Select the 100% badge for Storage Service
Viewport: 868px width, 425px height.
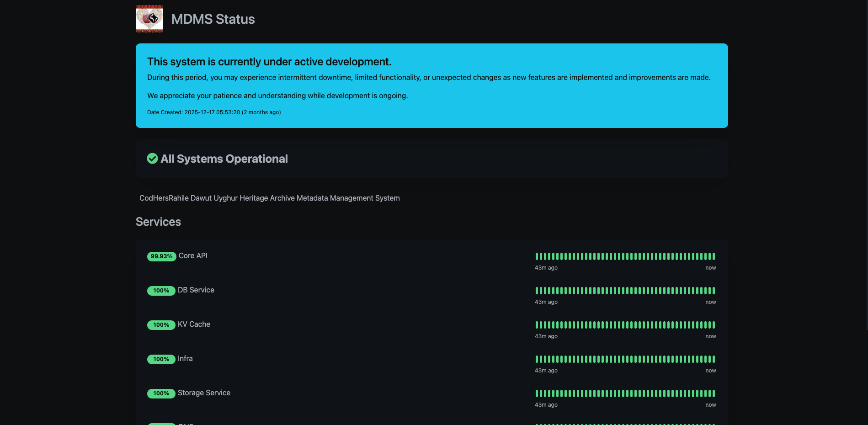(161, 393)
